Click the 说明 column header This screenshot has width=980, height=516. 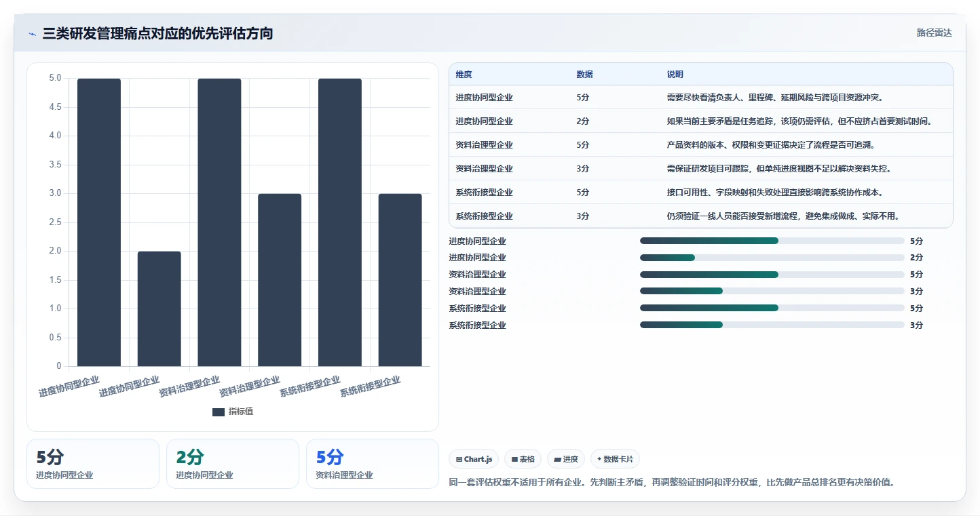[x=675, y=75]
